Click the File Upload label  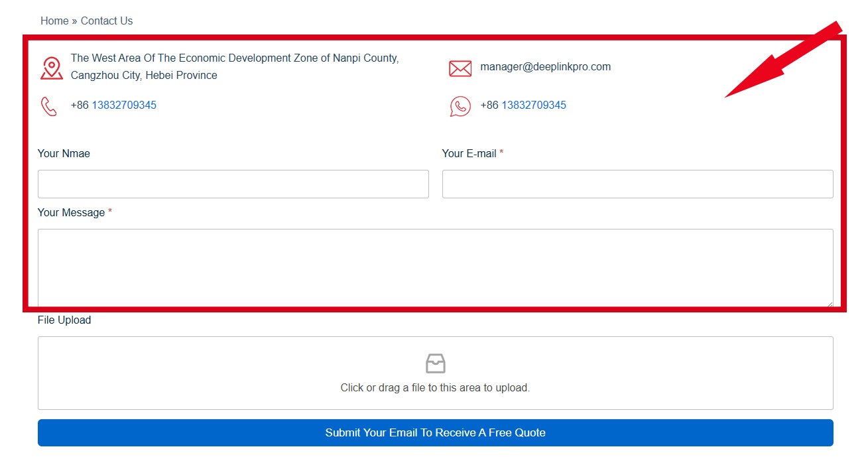tap(64, 320)
